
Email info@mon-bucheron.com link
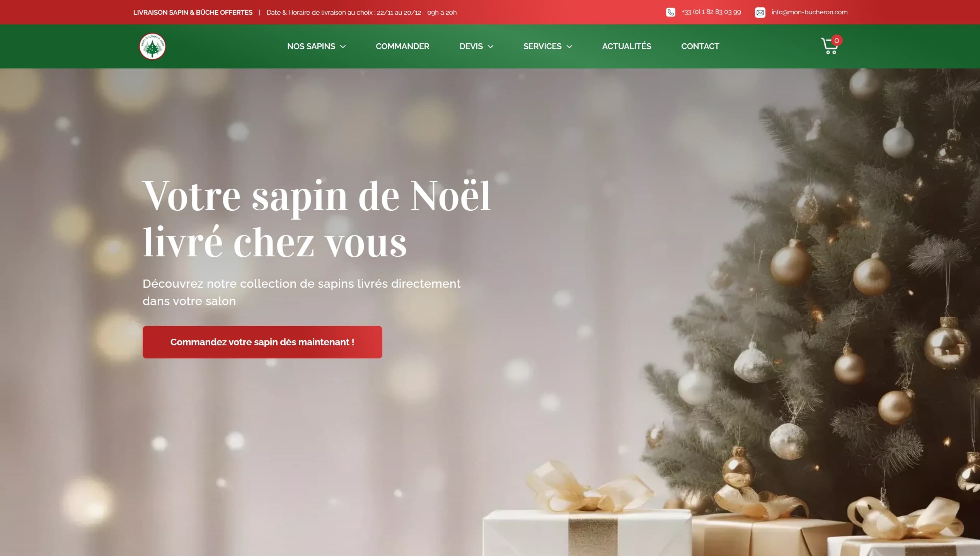[810, 12]
